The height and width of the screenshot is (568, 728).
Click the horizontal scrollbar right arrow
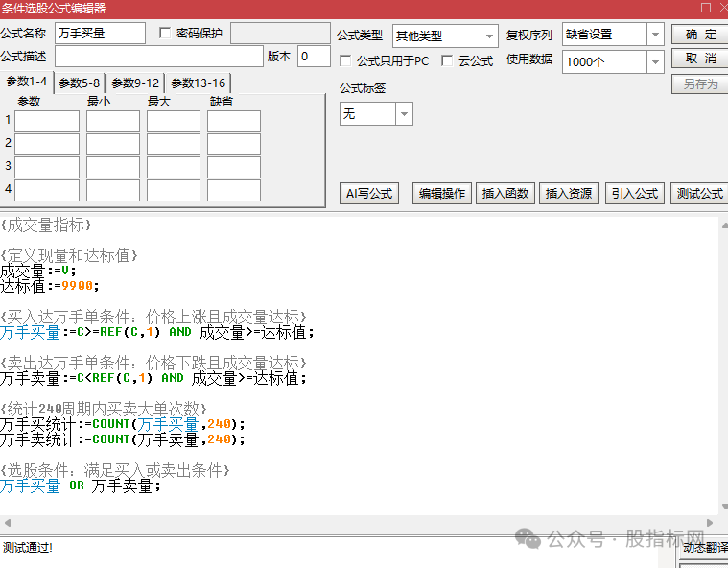710,523
